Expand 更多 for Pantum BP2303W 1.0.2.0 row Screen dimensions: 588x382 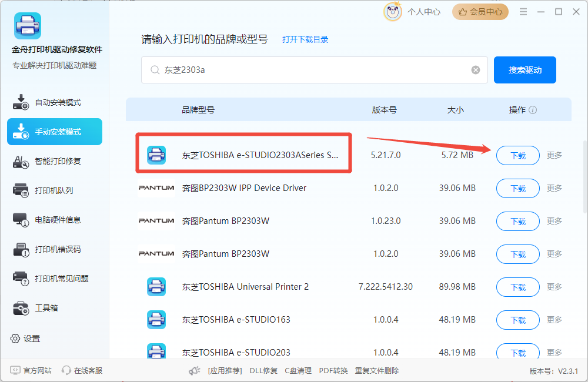[554, 254]
